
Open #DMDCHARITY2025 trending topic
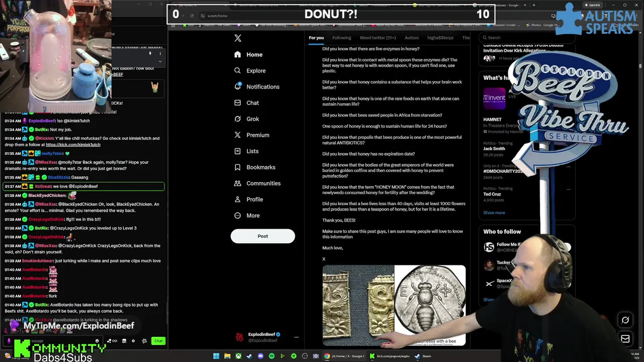point(504,171)
